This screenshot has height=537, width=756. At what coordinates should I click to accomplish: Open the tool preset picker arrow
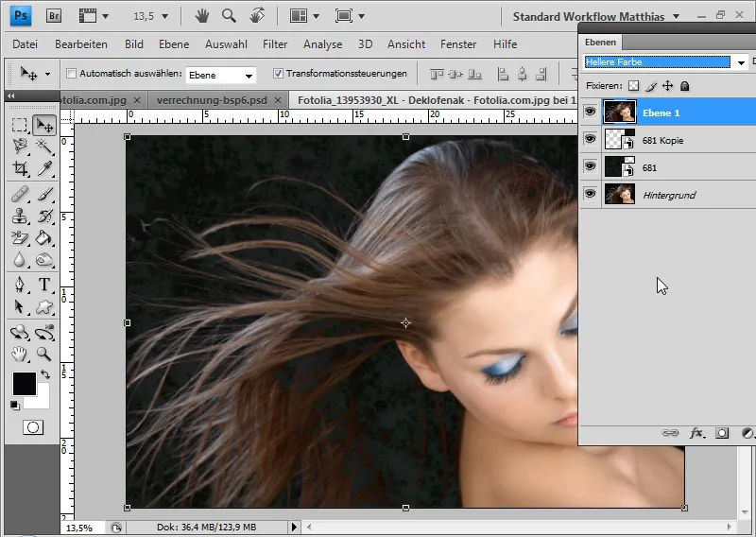point(47,74)
